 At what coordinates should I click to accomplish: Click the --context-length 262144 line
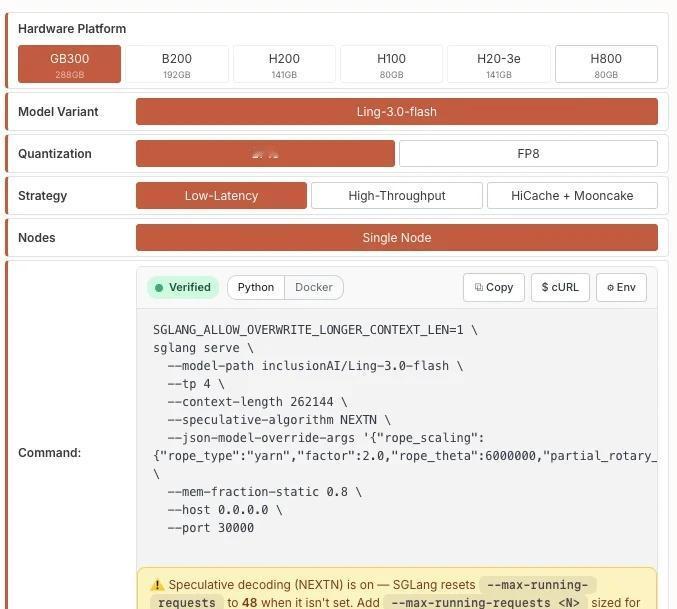point(257,402)
